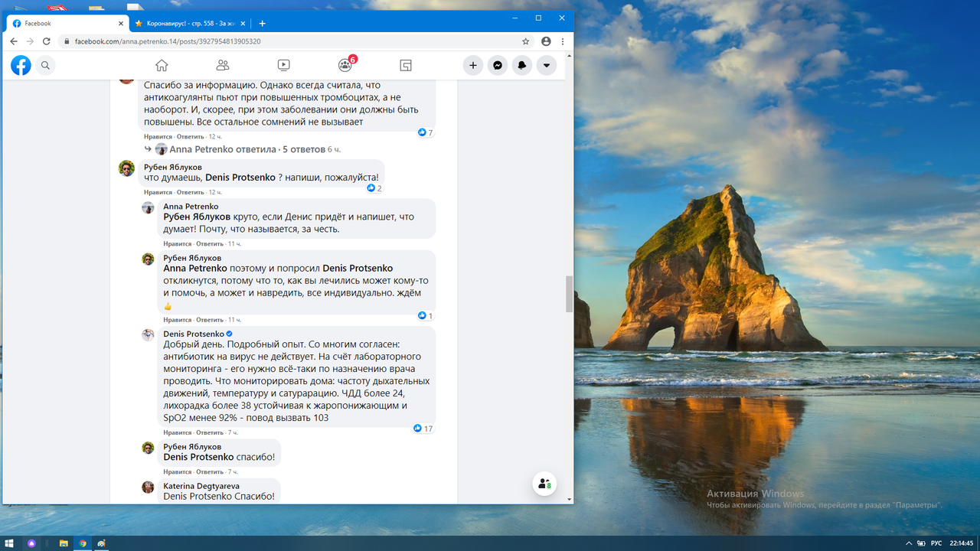Open the Create plus button on Facebook
This screenshot has height=551, width=980.
click(473, 65)
